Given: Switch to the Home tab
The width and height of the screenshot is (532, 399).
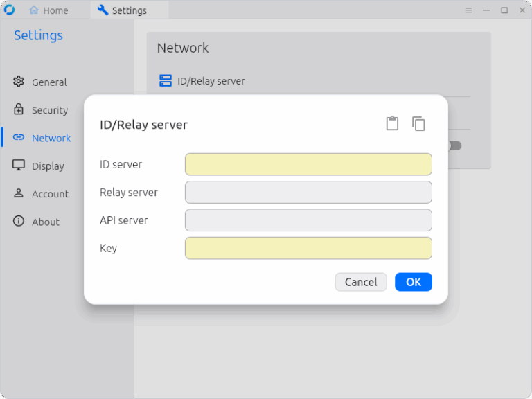Looking at the screenshot, I should pos(48,10).
